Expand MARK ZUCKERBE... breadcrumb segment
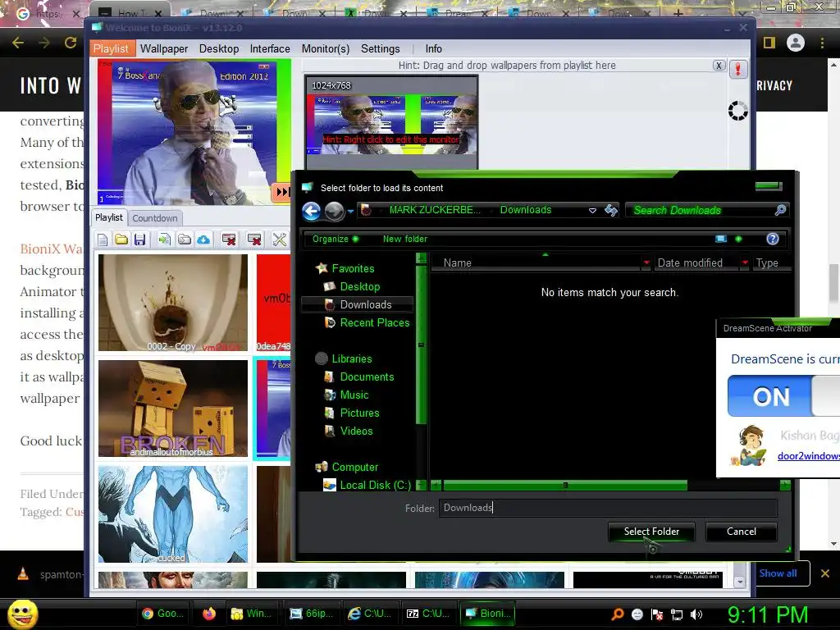840x630 pixels. pyautogui.click(x=435, y=210)
